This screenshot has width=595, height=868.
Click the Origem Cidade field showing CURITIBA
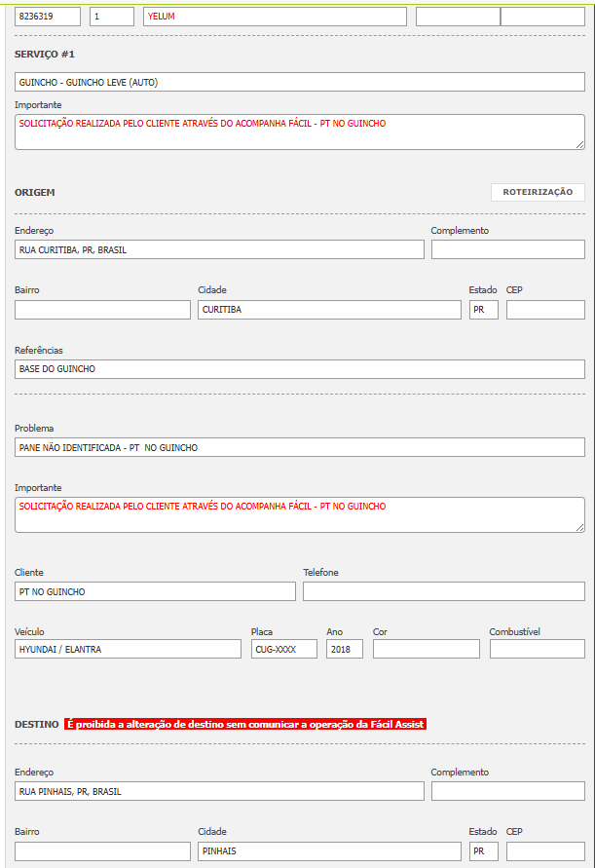[x=329, y=310]
